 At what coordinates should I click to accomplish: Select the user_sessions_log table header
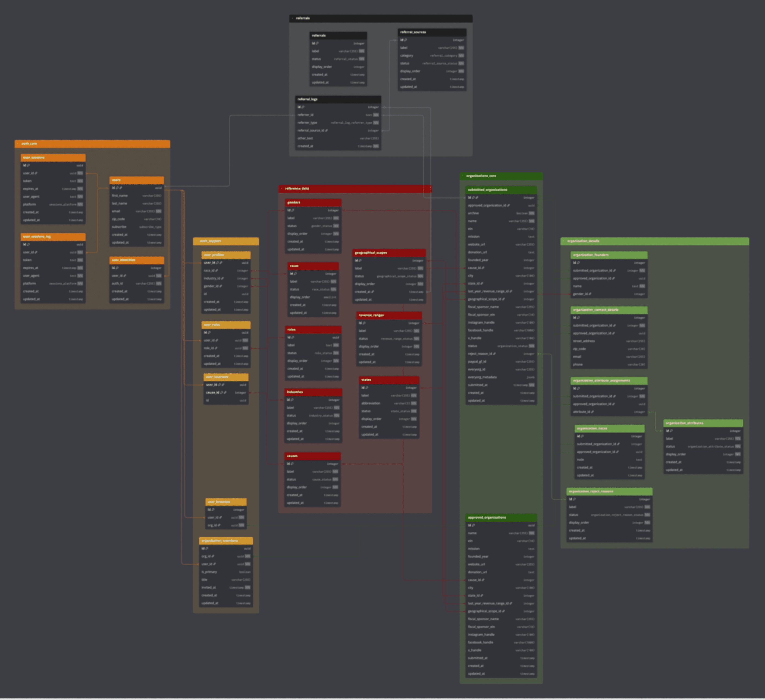click(53, 237)
